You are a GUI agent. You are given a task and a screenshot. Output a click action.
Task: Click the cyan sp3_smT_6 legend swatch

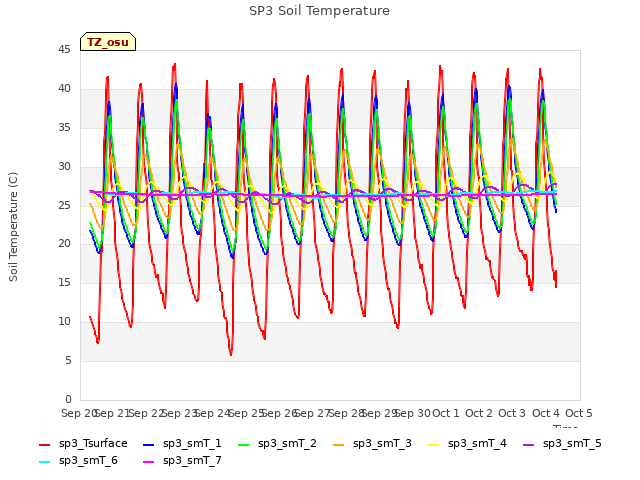tap(44, 462)
